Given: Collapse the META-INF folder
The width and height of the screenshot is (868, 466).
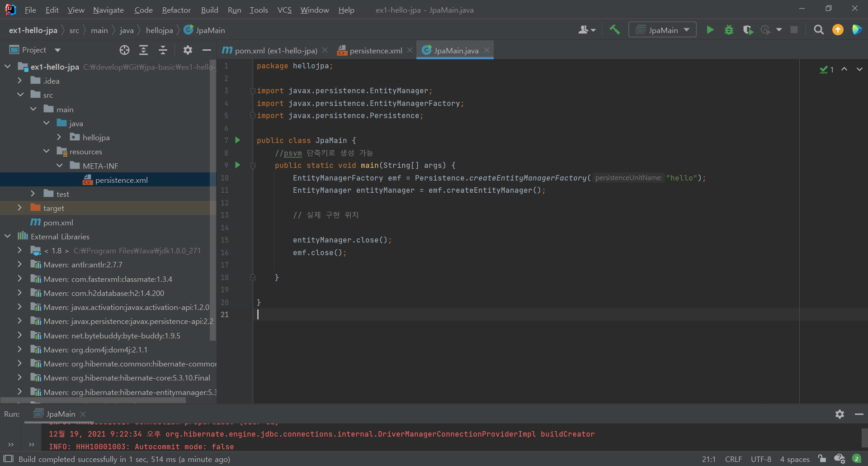Looking at the screenshot, I should [x=60, y=166].
